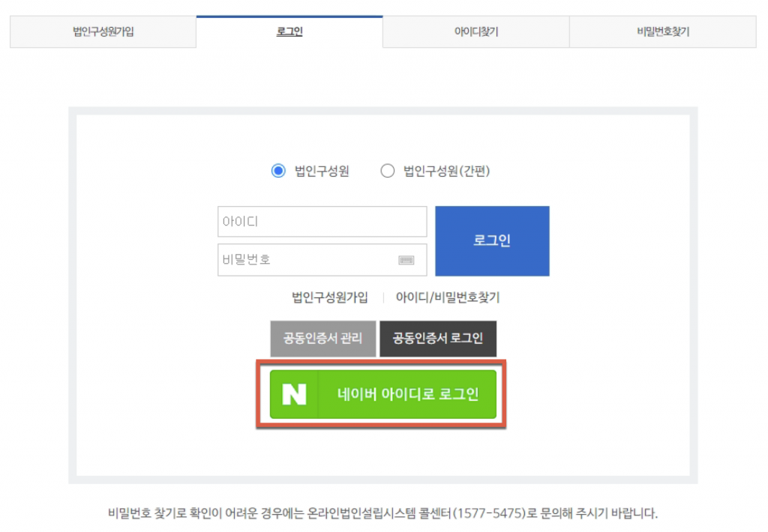The image size is (768, 532).
Task: Focus the 비밀번호 input field
Action: [322, 260]
